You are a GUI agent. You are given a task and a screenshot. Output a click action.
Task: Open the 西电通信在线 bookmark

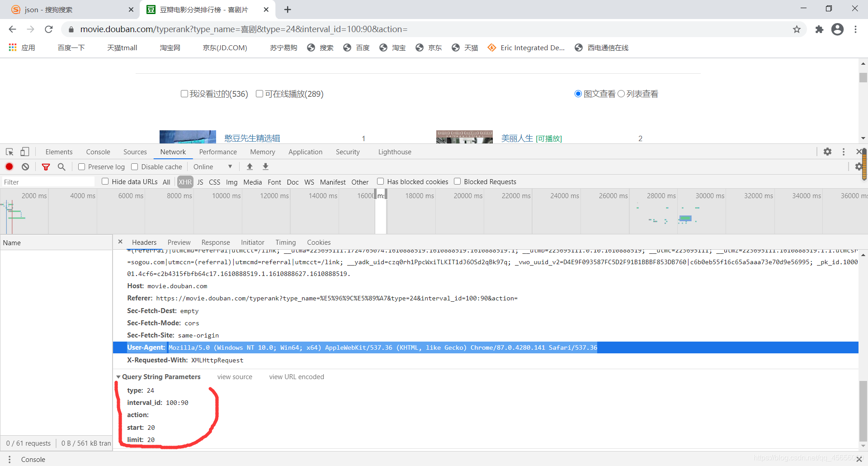601,48
